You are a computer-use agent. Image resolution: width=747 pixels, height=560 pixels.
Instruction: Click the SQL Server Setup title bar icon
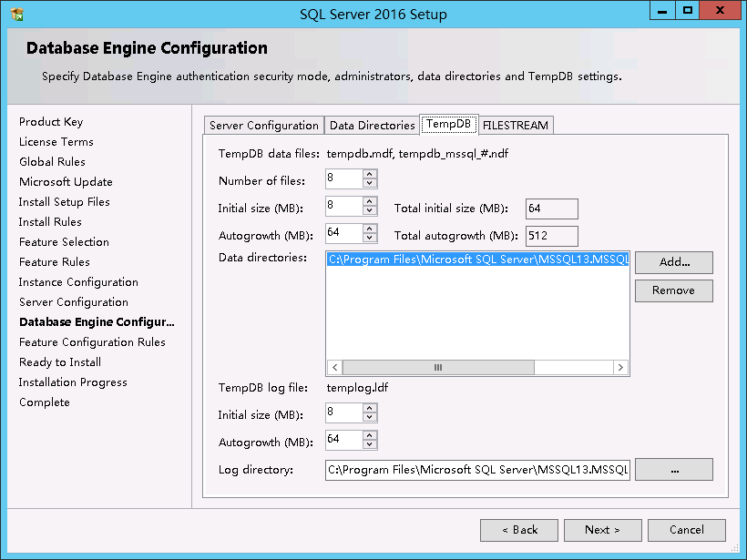coord(16,15)
